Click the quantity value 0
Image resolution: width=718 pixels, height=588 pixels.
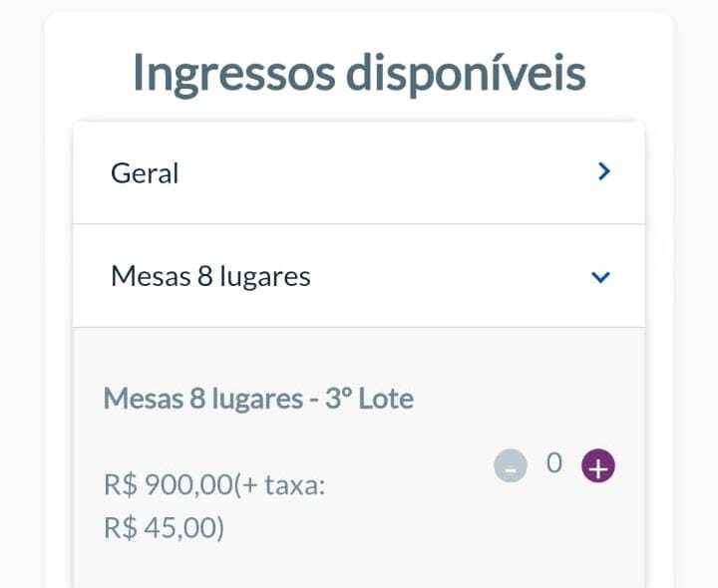(554, 463)
